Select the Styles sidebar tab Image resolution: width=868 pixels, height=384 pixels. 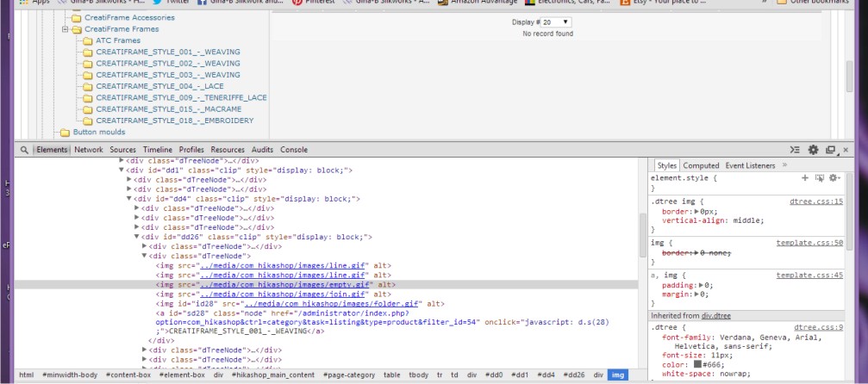click(x=667, y=165)
